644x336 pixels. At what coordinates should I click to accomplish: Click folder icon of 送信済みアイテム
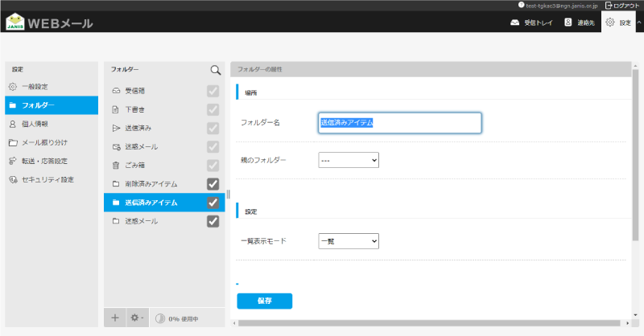click(x=116, y=203)
